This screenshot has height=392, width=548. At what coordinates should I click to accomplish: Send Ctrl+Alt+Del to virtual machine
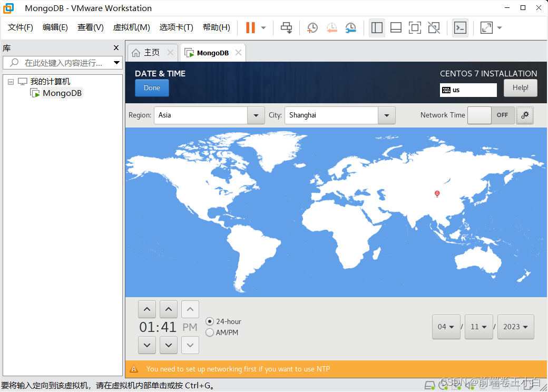286,27
